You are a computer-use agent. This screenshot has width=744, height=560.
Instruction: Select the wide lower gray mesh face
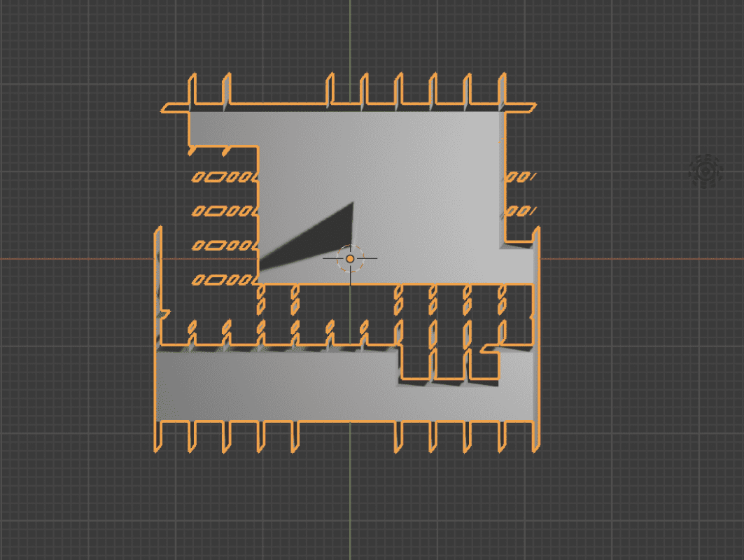[280, 385]
